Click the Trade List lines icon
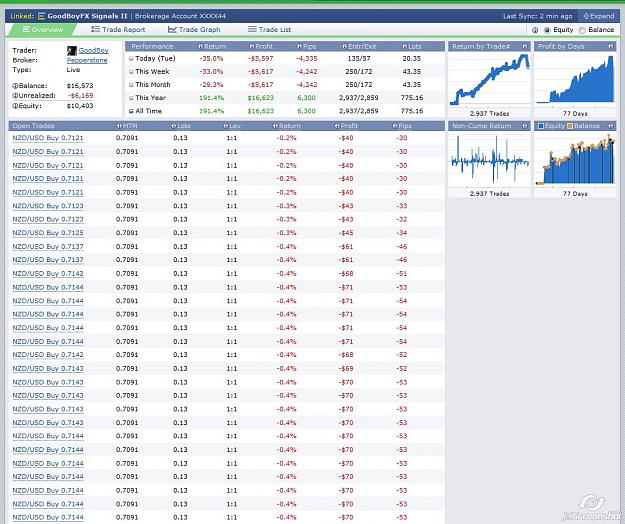The width and height of the screenshot is (625, 524). (x=252, y=29)
